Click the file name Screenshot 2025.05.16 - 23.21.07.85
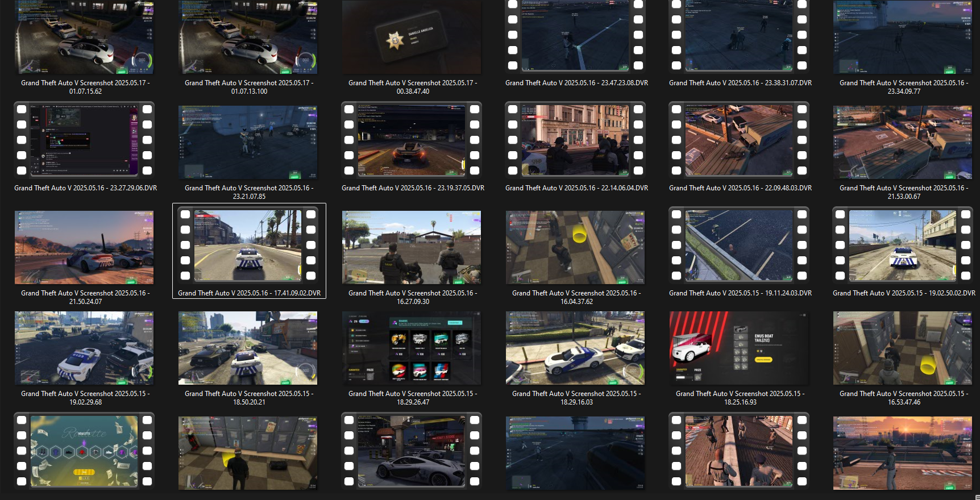The width and height of the screenshot is (980, 500). (249, 192)
